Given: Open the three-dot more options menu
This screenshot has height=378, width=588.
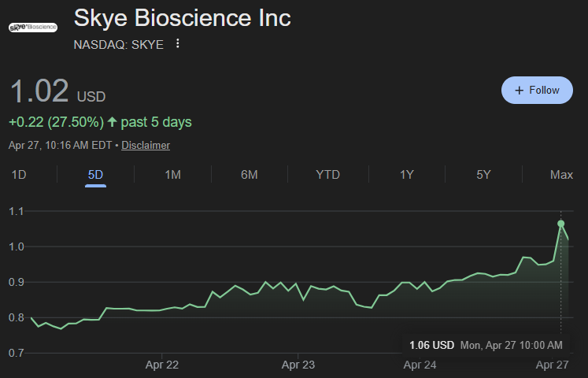Looking at the screenshot, I should point(178,44).
